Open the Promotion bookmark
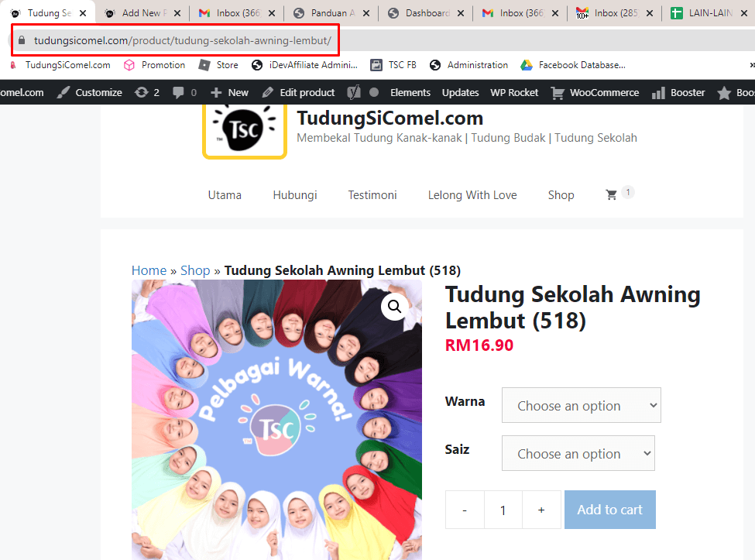Image resolution: width=755 pixels, height=560 pixels. [155, 65]
